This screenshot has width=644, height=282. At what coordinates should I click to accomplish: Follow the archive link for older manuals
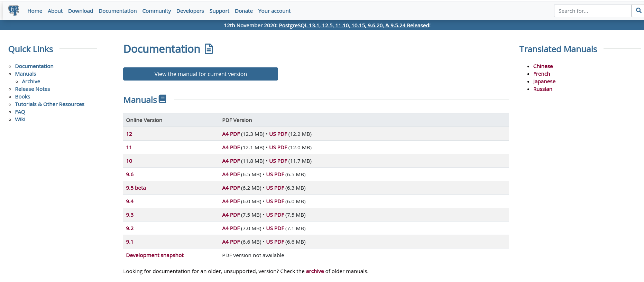pyautogui.click(x=315, y=271)
